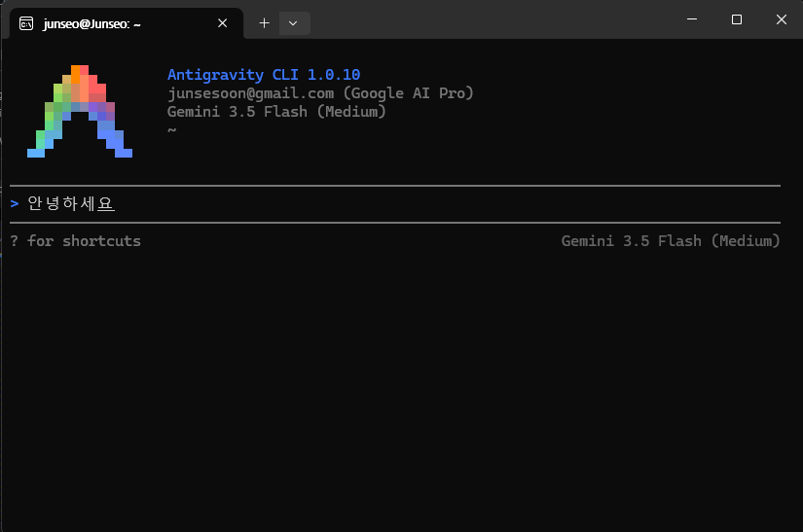The width and height of the screenshot is (803, 532).
Task: Click the Antigravity pixel logo
Action: point(80,111)
